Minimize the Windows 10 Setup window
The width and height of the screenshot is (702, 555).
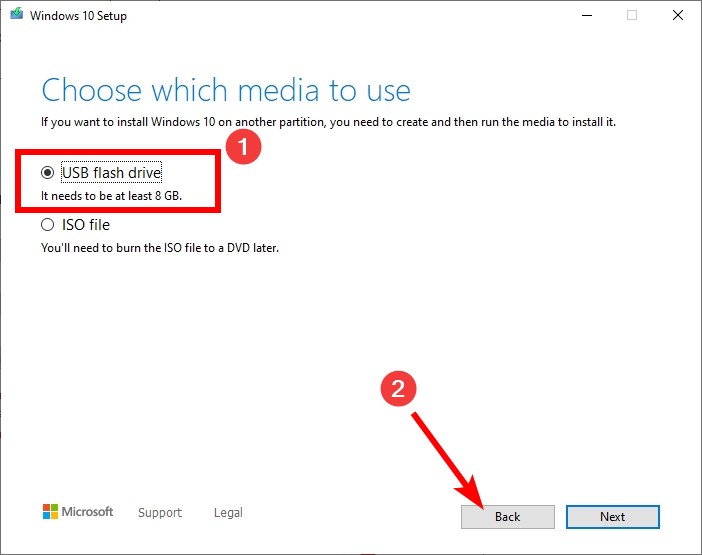tap(587, 15)
